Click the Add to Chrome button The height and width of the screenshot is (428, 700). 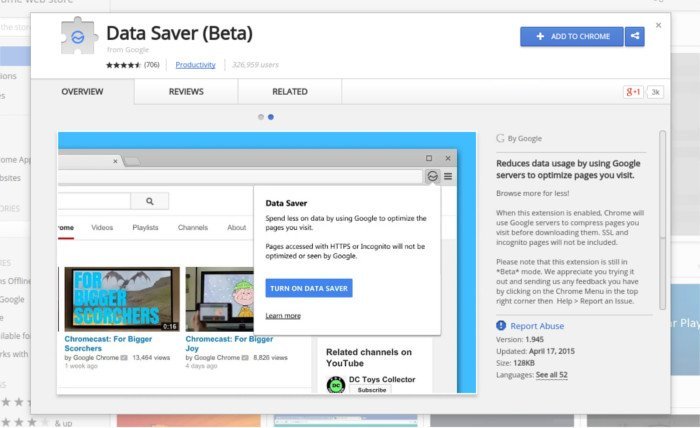tap(571, 37)
